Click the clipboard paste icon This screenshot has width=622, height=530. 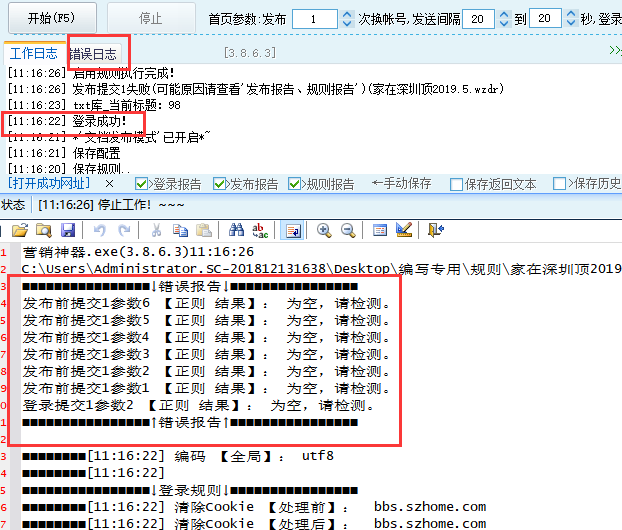[x=204, y=230]
